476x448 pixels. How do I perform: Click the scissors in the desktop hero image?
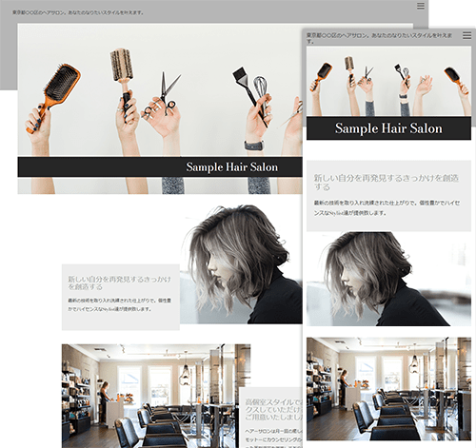pos(163,95)
